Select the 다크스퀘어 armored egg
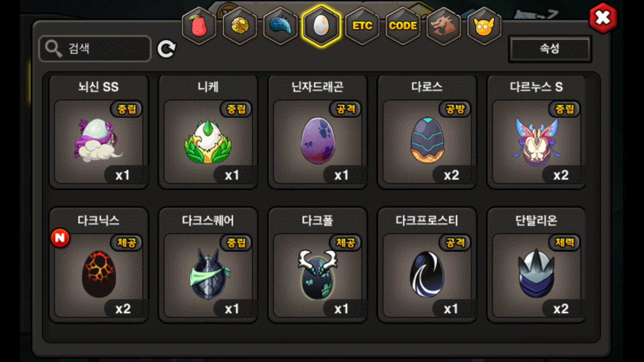The width and height of the screenshot is (644, 362). pos(209,265)
